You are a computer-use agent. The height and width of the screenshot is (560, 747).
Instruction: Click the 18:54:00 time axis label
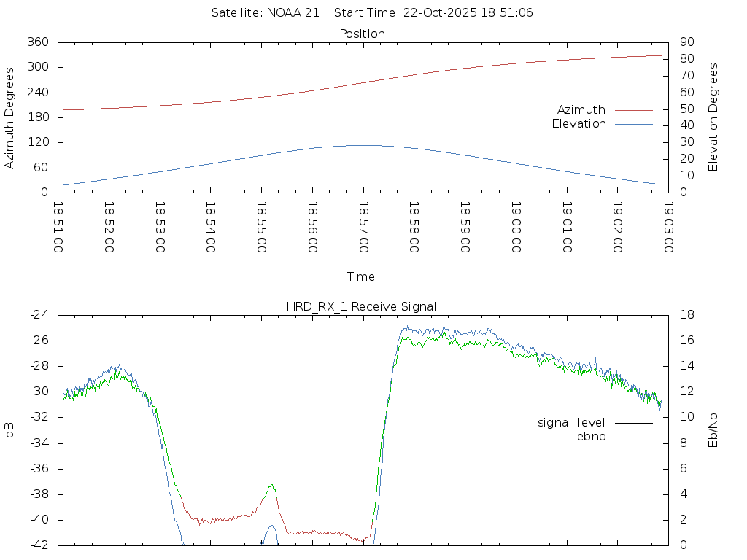pos(211,227)
